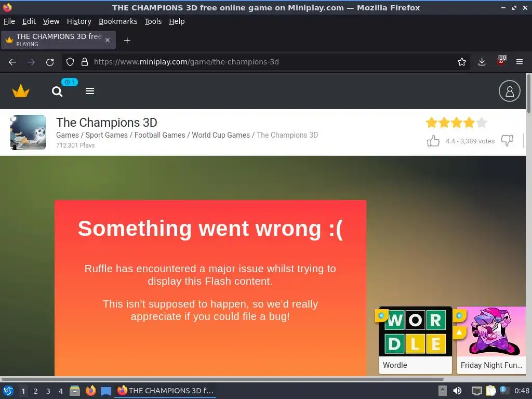Click the taskbar clock 0:48
The image size is (532, 399).
522,391
